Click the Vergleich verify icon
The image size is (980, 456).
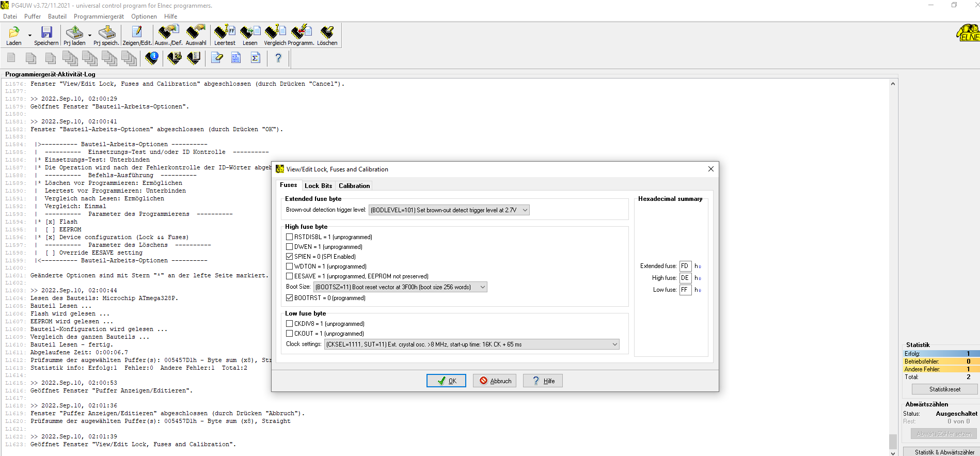[x=275, y=33]
